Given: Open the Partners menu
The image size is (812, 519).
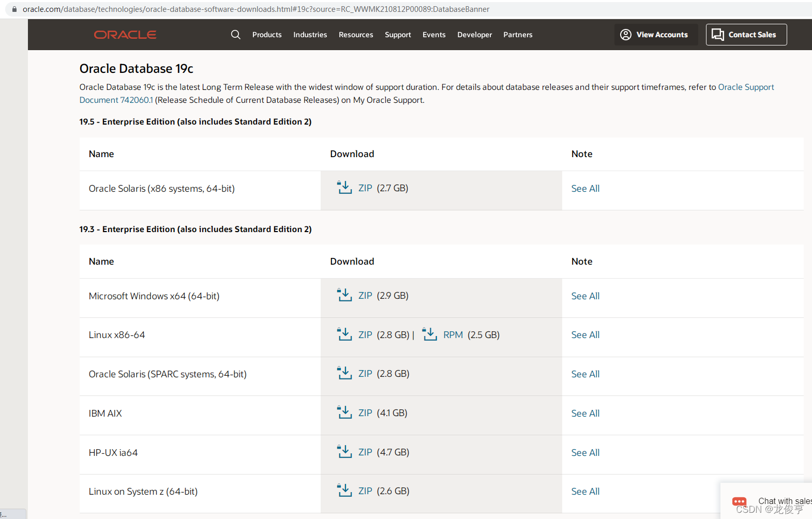Looking at the screenshot, I should coord(518,35).
